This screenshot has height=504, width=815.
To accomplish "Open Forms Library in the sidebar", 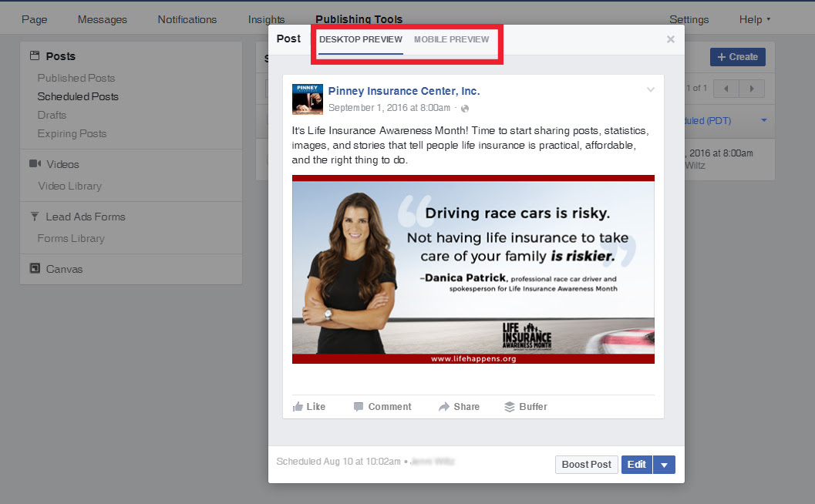I will 71,238.
